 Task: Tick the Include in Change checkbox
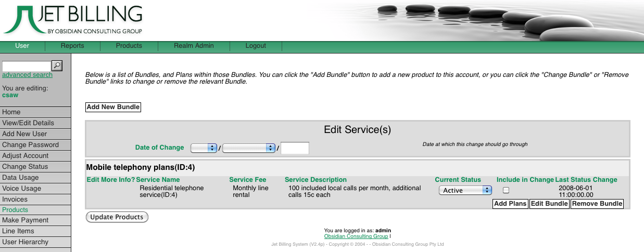point(506,190)
